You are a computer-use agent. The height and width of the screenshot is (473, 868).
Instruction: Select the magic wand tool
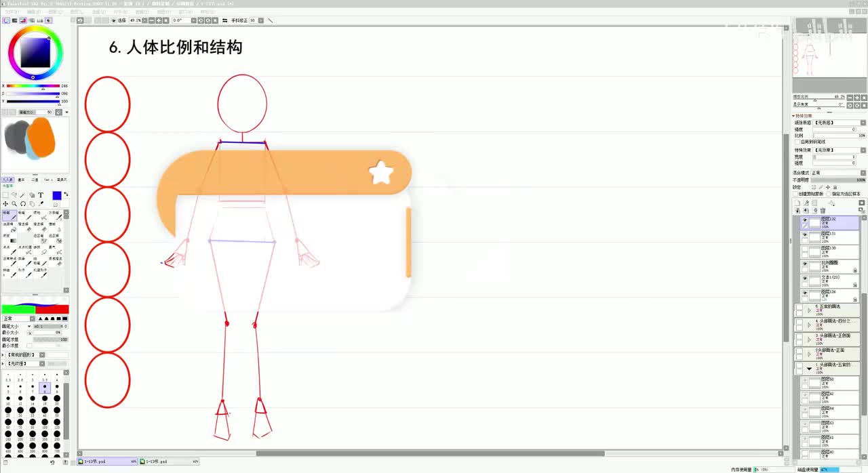[x=22, y=195]
